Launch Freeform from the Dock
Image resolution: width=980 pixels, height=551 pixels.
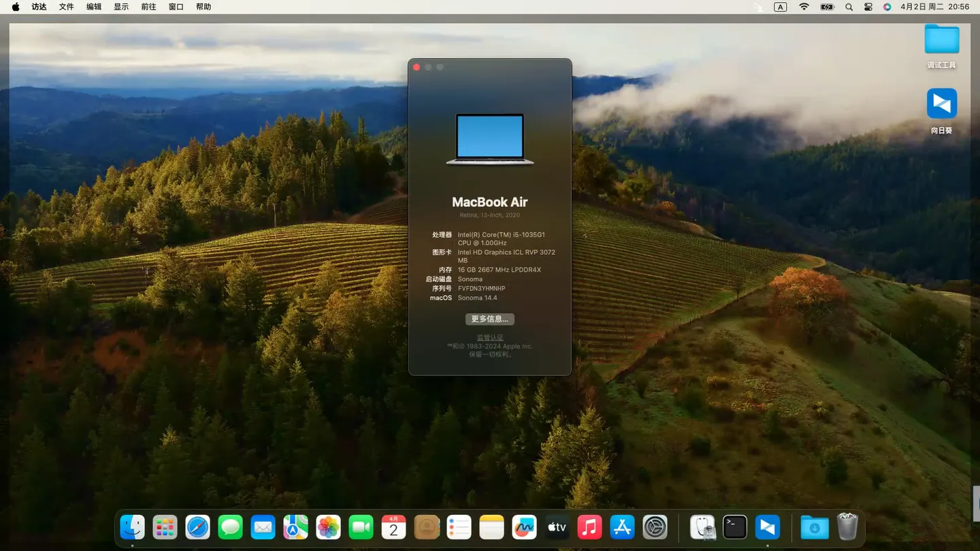[x=524, y=527]
